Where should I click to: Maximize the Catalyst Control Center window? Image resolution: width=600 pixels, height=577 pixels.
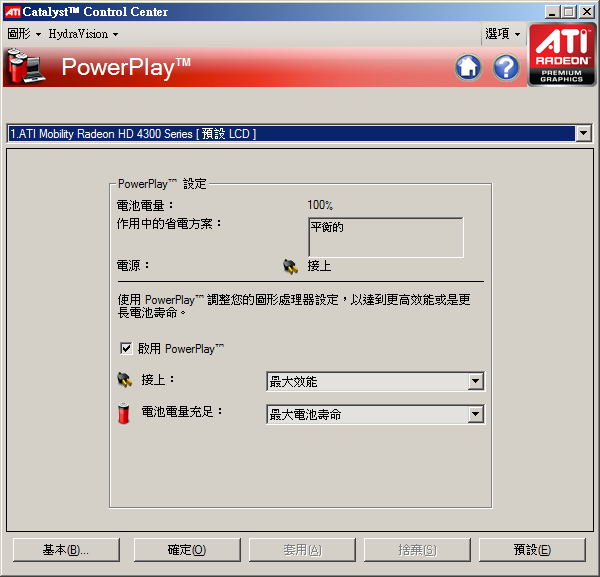568,12
